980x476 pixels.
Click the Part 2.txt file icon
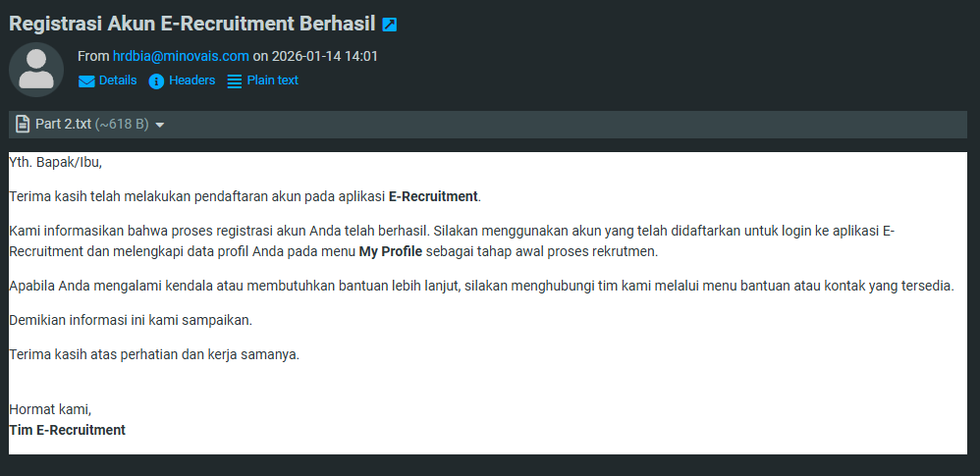pos(23,124)
